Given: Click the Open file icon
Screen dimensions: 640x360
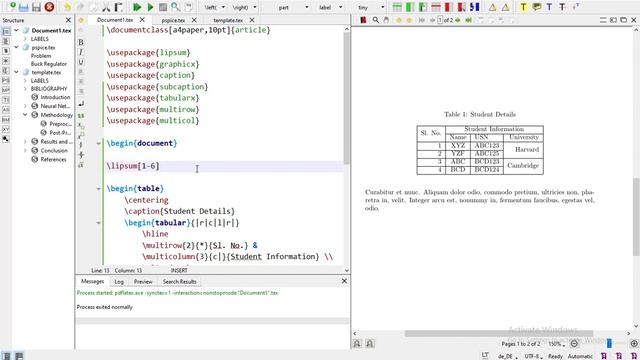Looking at the screenshot, I should point(24,7).
